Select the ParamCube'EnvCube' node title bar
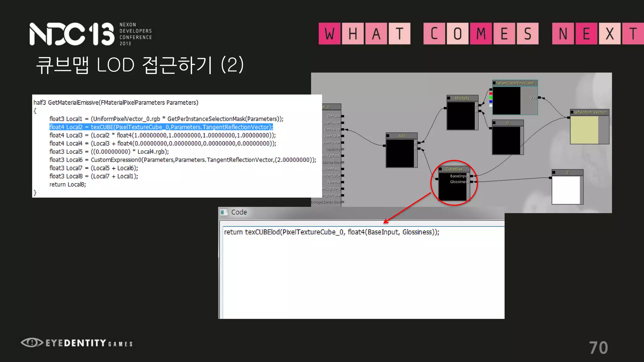644x362 pixels. pos(515,83)
